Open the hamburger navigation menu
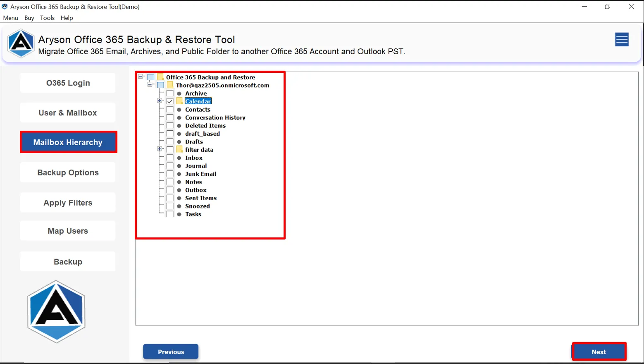 tap(622, 39)
